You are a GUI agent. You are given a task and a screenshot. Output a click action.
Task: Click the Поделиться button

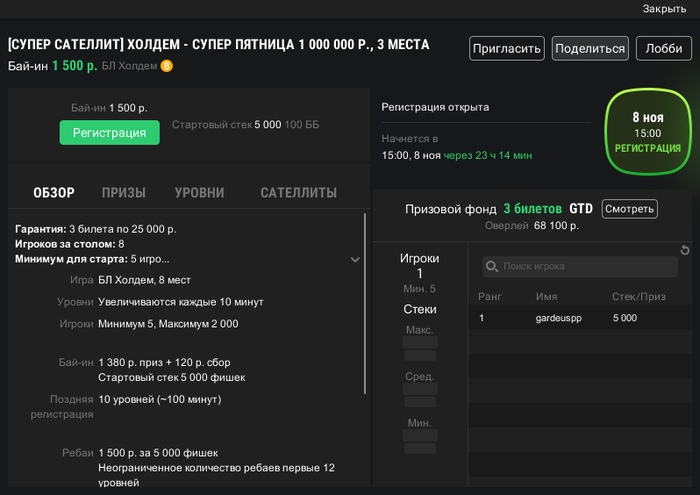click(590, 48)
